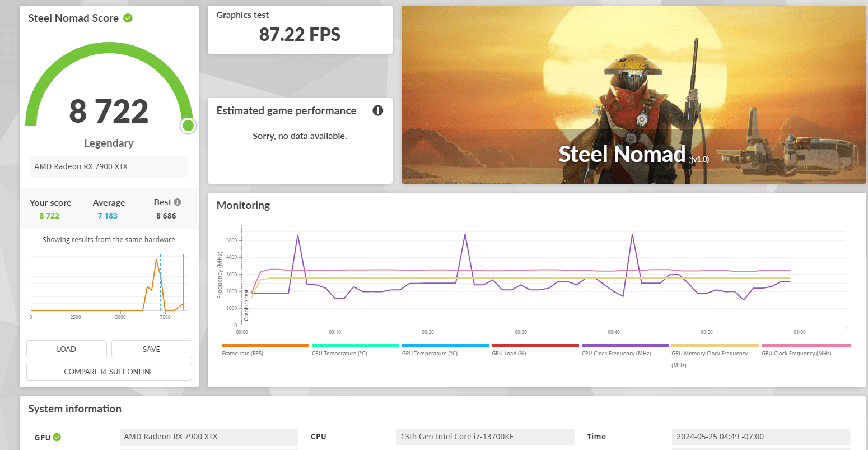
Task: Toggle the GPU Memory Clock Frequency legend series
Action: pos(710,359)
